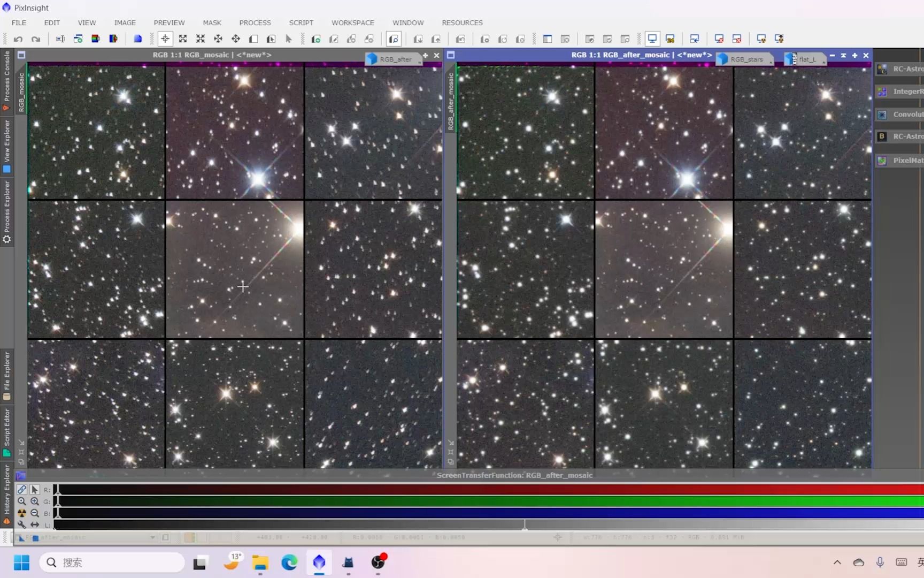
Task: Open the RESOURCES menu
Action: tap(462, 22)
